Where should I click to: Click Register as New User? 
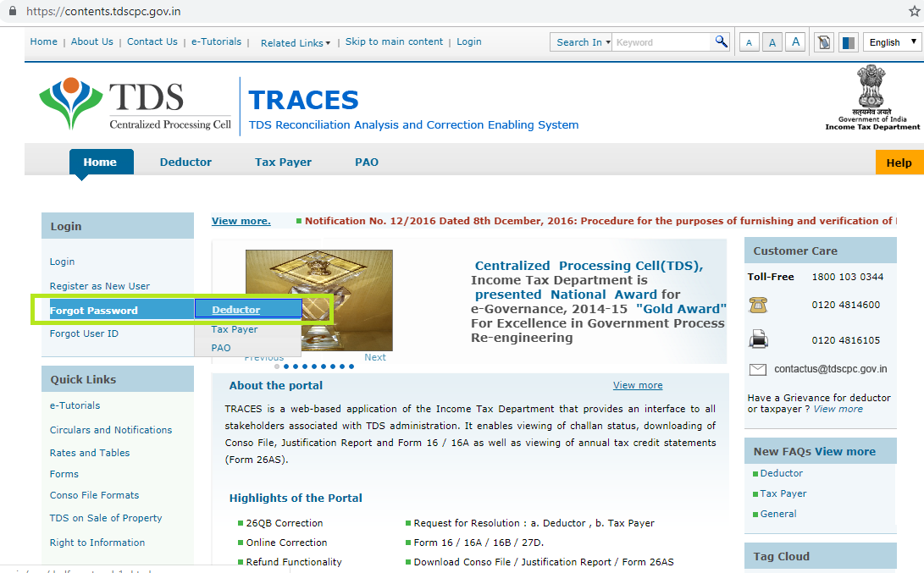coord(100,286)
